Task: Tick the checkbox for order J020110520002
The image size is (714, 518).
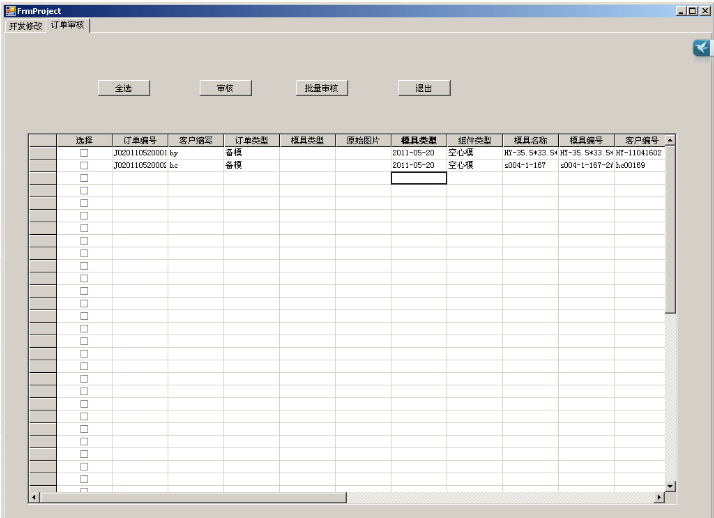Action: click(84, 165)
